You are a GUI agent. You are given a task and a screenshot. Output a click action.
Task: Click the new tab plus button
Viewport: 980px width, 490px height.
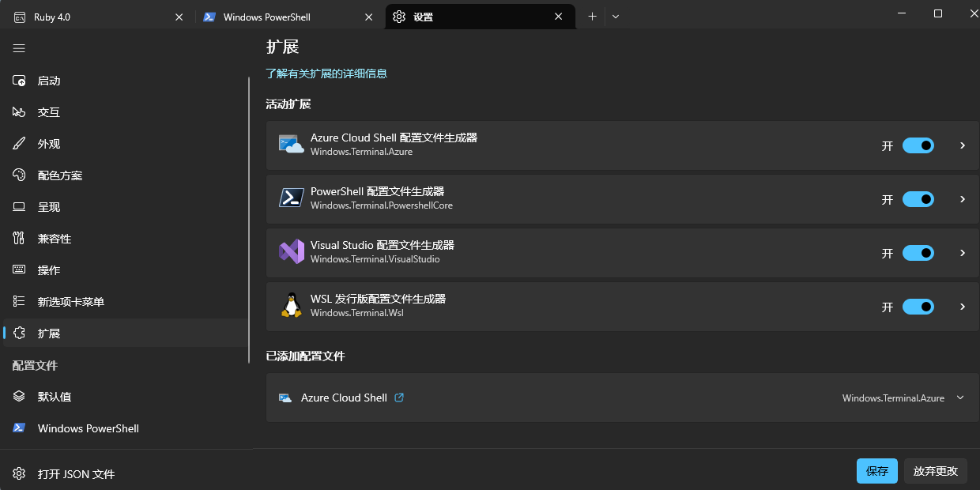[x=592, y=17]
